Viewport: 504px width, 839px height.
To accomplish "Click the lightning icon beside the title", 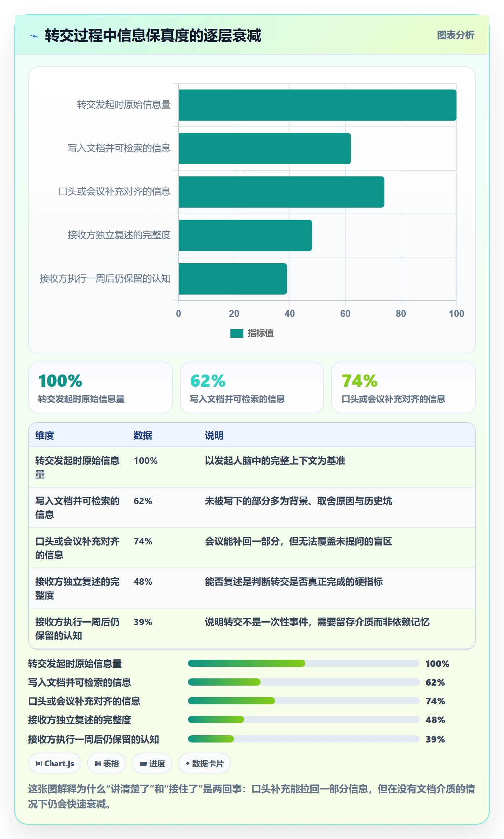I will tap(34, 36).
